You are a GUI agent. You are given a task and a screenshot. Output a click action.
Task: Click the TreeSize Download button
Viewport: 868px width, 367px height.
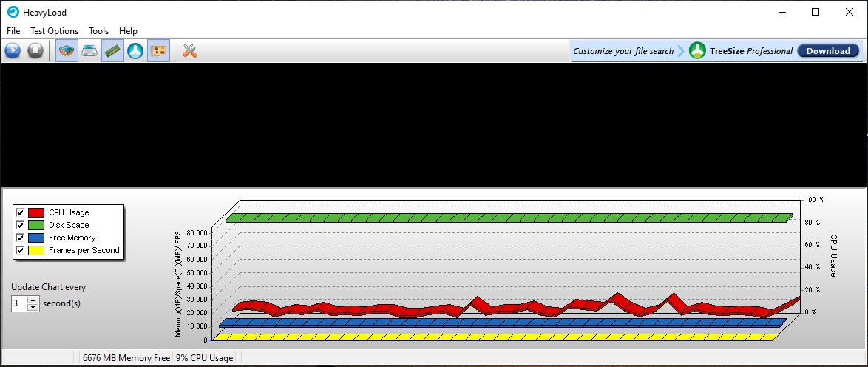827,51
